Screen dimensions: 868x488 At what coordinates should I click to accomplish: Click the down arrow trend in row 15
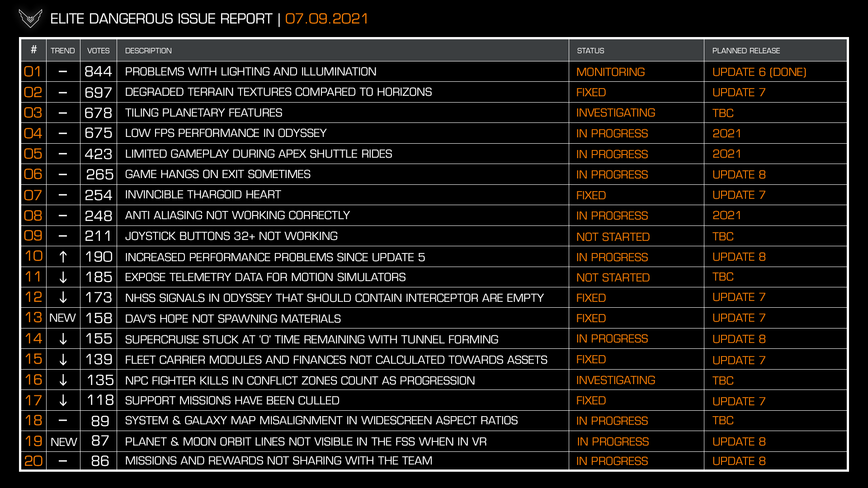[x=63, y=360]
